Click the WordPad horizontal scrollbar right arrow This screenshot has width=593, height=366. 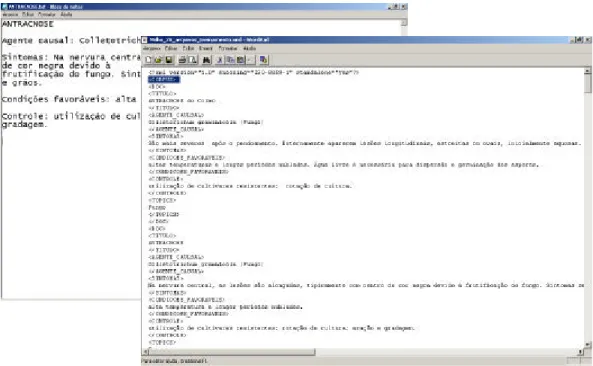coord(581,352)
